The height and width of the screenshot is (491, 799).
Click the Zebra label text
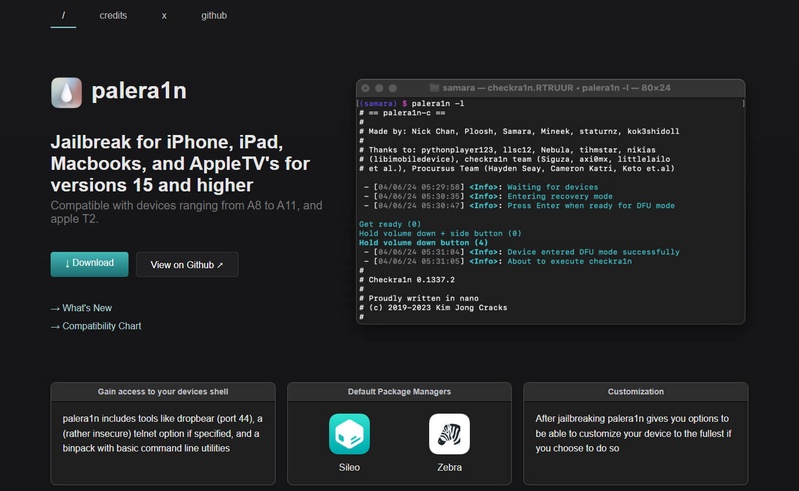pyautogui.click(x=449, y=467)
